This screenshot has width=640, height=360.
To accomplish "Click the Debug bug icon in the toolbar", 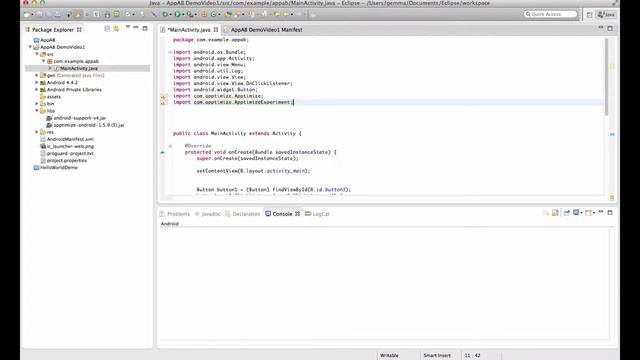I will point(165,14).
